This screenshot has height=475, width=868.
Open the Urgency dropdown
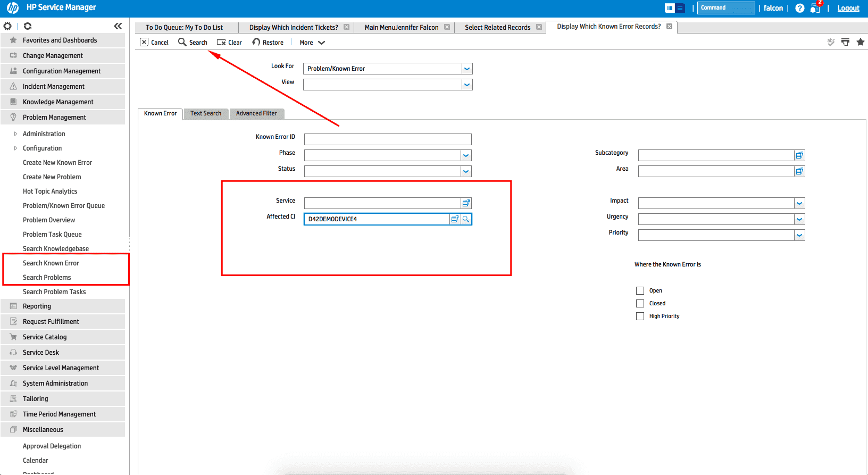tap(799, 219)
